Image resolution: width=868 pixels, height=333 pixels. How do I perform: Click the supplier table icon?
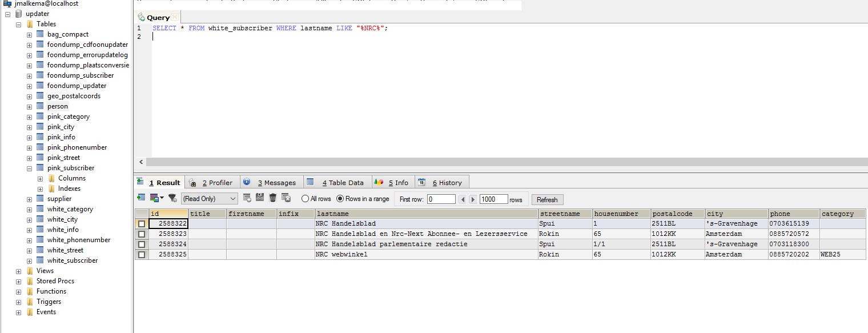(40, 199)
